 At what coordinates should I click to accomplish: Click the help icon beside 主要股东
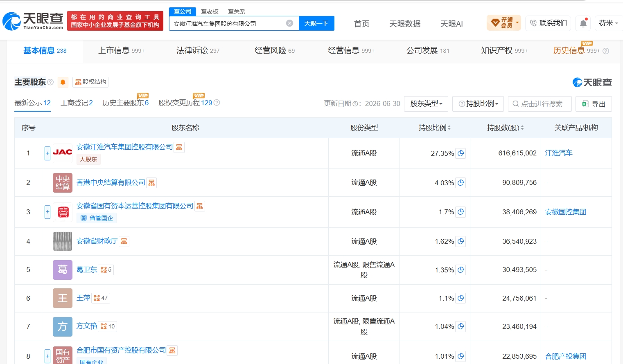click(50, 82)
